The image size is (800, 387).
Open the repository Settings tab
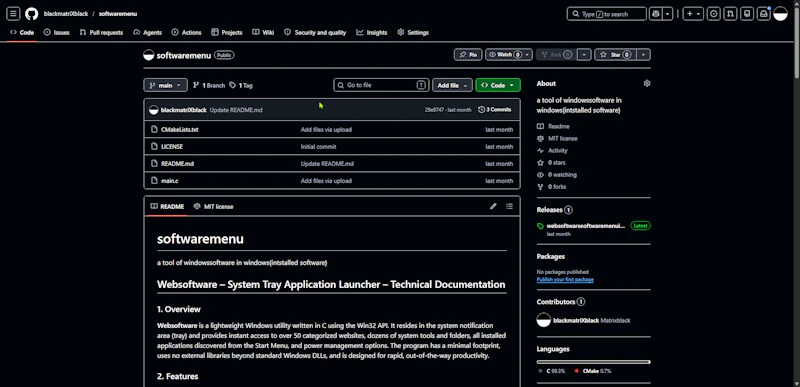pyautogui.click(x=413, y=32)
